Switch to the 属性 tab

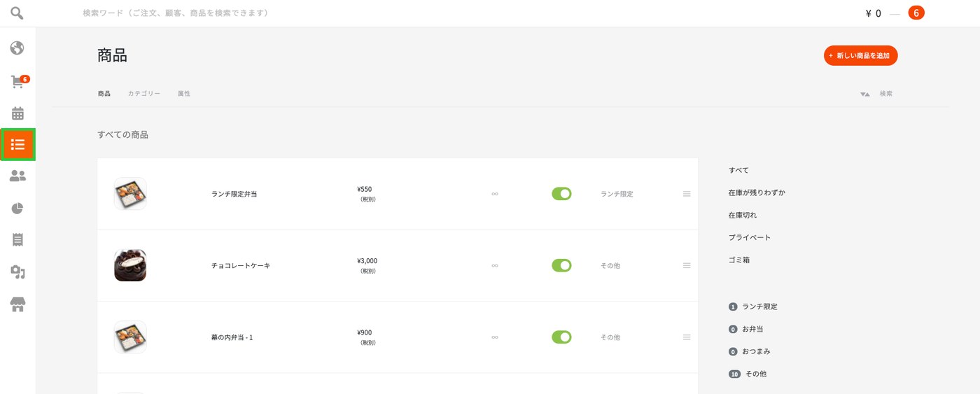point(183,94)
